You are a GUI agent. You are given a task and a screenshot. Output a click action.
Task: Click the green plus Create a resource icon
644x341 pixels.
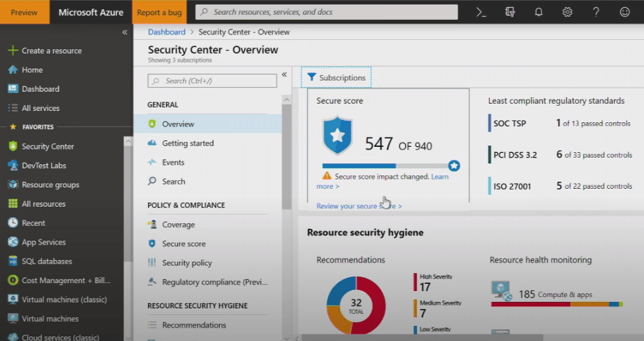point(13,51)
